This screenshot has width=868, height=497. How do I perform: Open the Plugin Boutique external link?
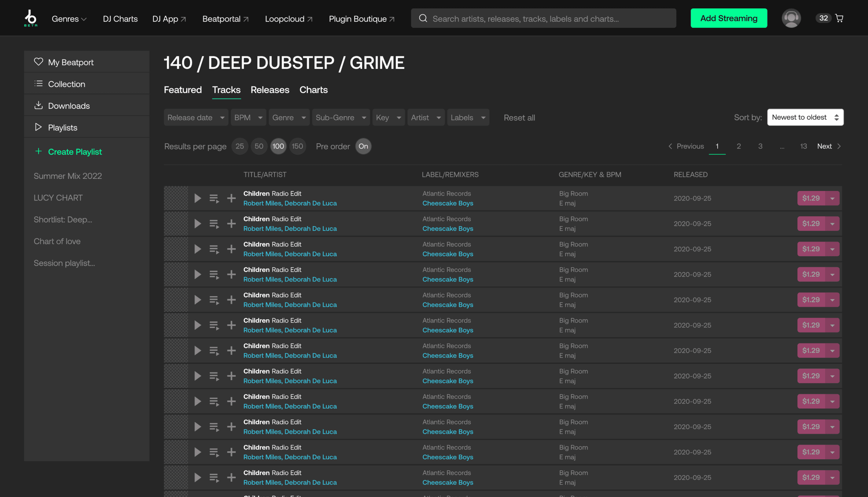point(362,19)
